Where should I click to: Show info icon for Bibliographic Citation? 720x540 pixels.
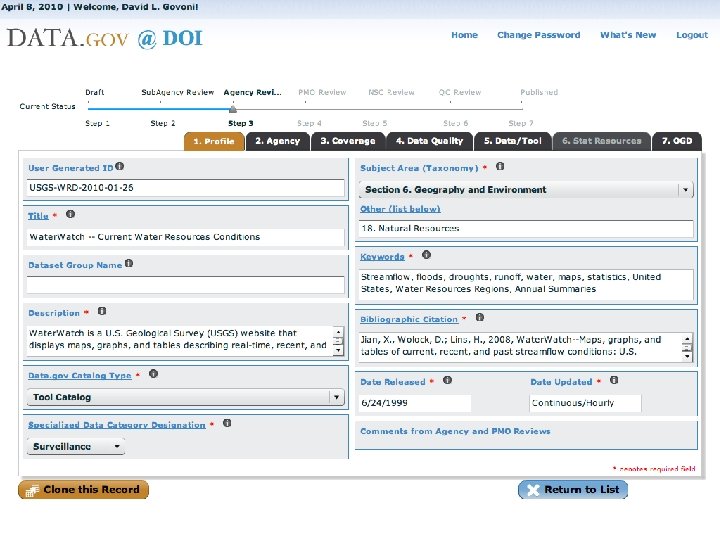click(x=480, y=317)
